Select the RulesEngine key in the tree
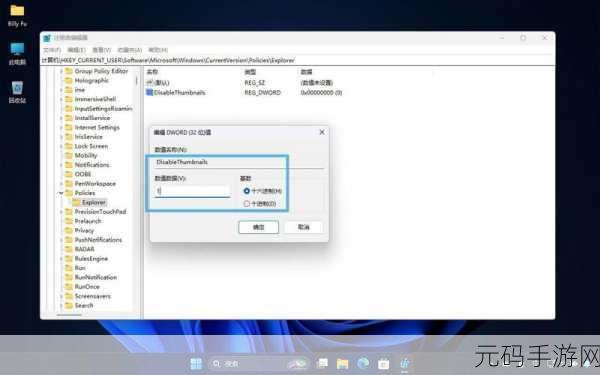The image size is (600, 375). 91,259
